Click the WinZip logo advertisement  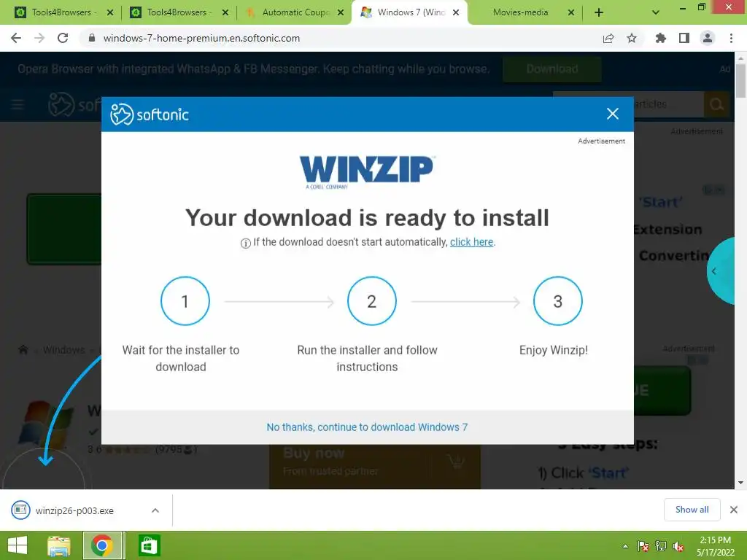pos(366,172)
